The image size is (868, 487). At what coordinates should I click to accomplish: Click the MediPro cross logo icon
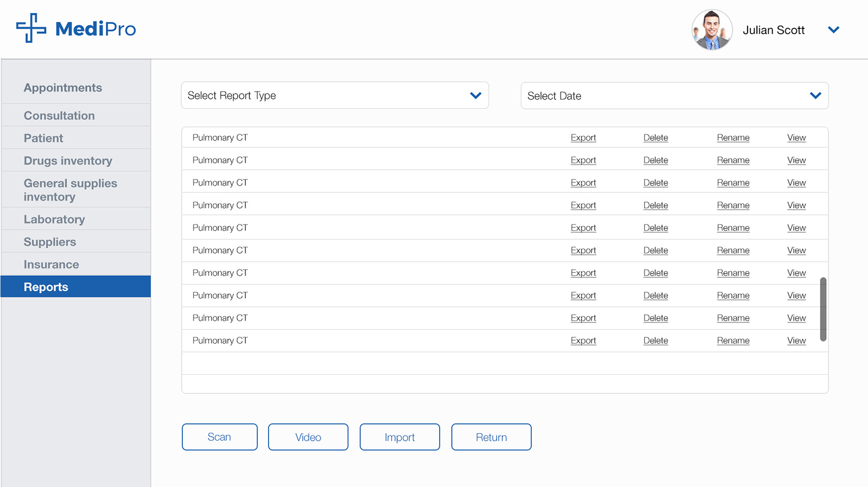pyautogui.click(x=31, y=28)
